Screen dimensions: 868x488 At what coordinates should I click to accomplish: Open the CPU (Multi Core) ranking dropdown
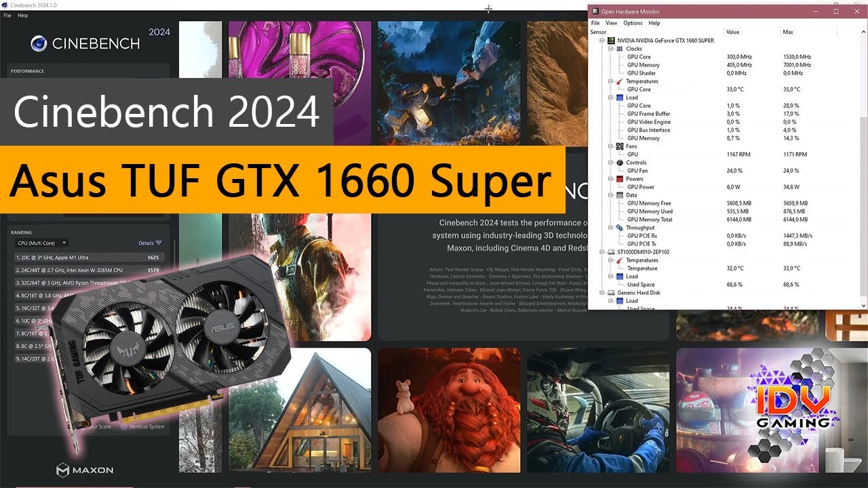click(42, 243)
